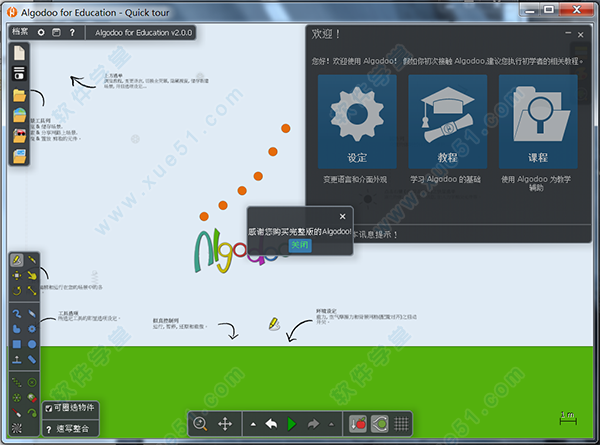The height and width of the screenshot is (445, 600).
Task: Open the 课程 lessons tile
Action: pos(538,122)
